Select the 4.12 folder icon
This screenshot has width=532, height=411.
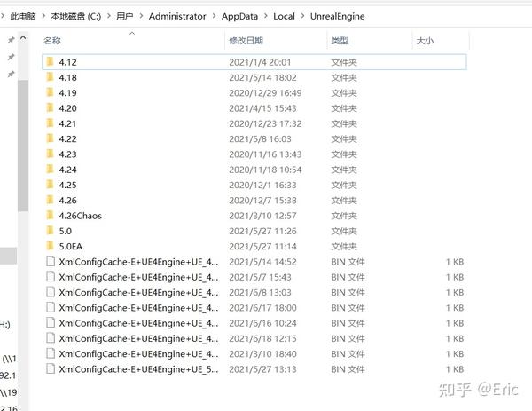[51, 62]
